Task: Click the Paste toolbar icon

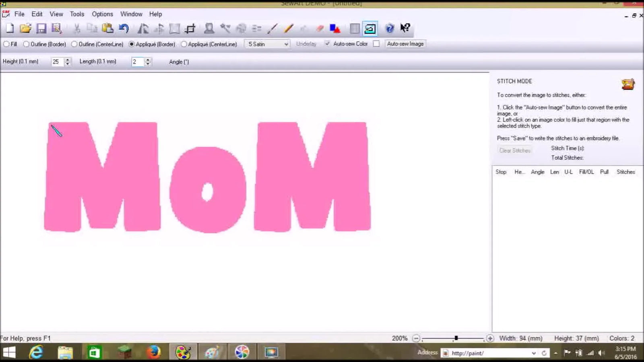Action: 107,28
